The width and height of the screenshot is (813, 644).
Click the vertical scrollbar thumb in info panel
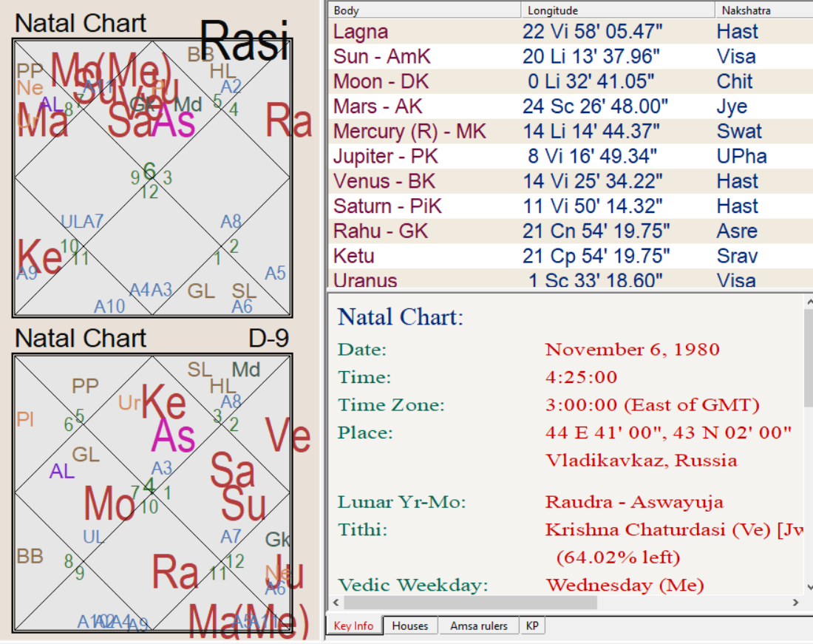pos(809,358)
